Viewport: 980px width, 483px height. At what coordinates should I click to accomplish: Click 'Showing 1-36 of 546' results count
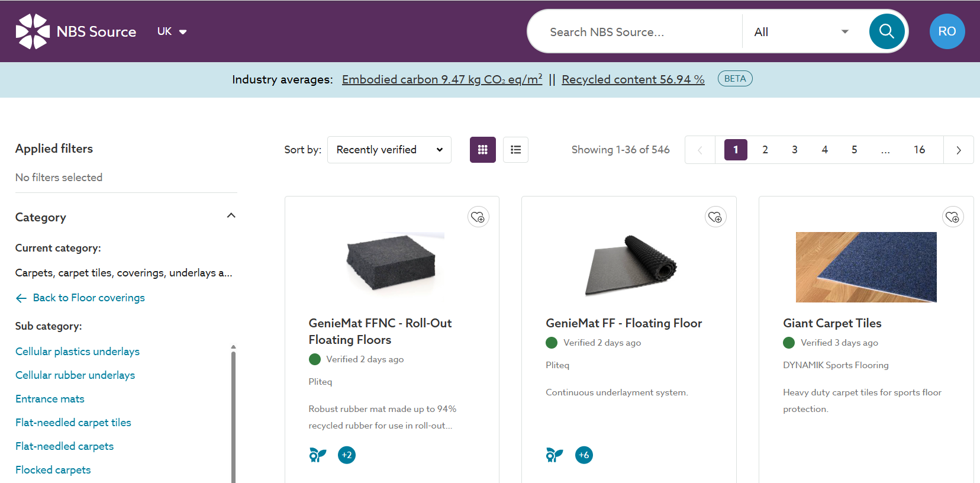[620, 150]
